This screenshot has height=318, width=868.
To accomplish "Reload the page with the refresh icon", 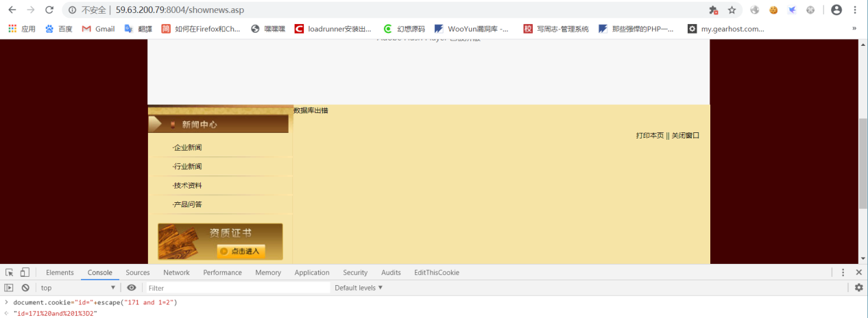I will 49,10.
